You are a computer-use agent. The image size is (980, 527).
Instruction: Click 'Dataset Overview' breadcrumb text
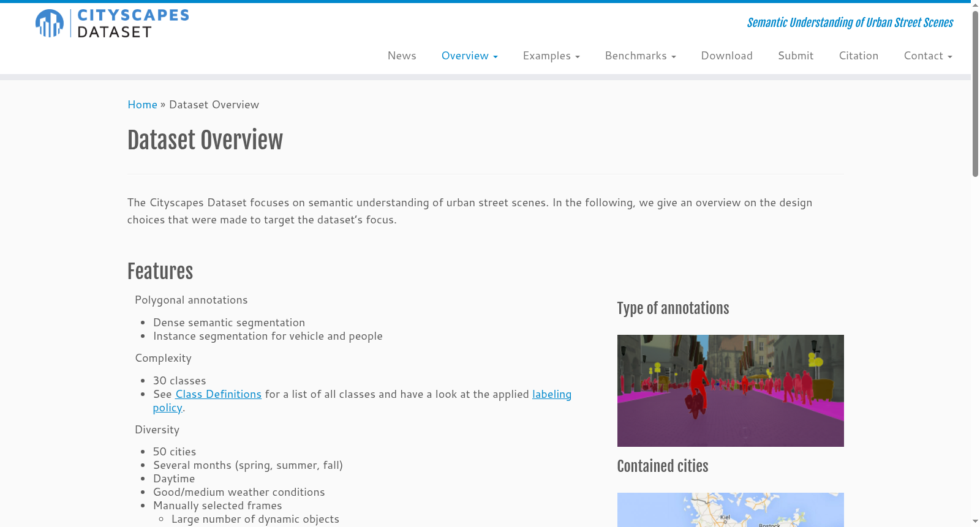tap(214, 105)
